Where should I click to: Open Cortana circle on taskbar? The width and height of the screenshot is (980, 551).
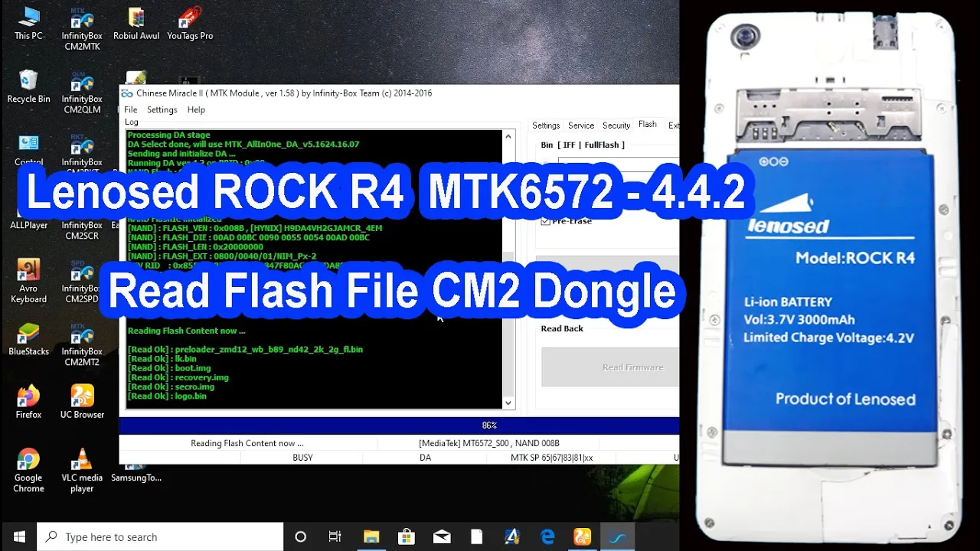[x=300, y=536]
